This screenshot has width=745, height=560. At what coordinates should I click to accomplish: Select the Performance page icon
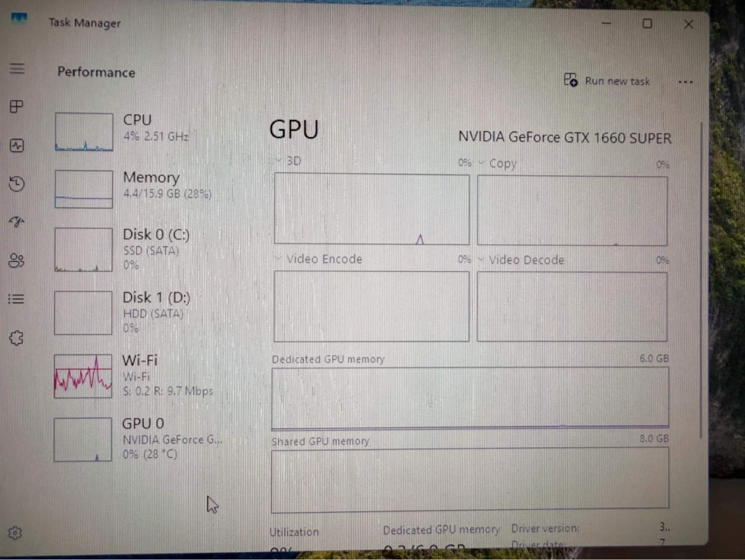[x=17, y=145]
